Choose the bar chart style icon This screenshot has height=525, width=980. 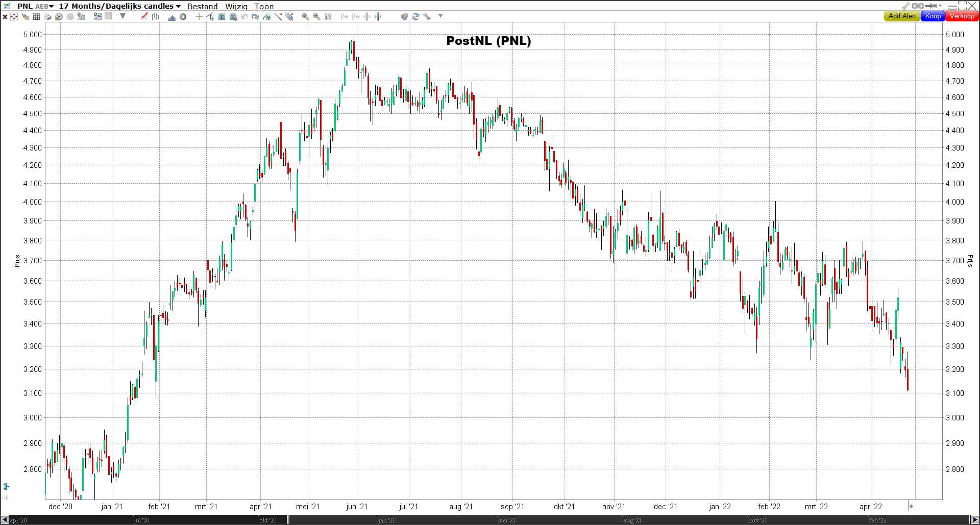coord(156,16)
